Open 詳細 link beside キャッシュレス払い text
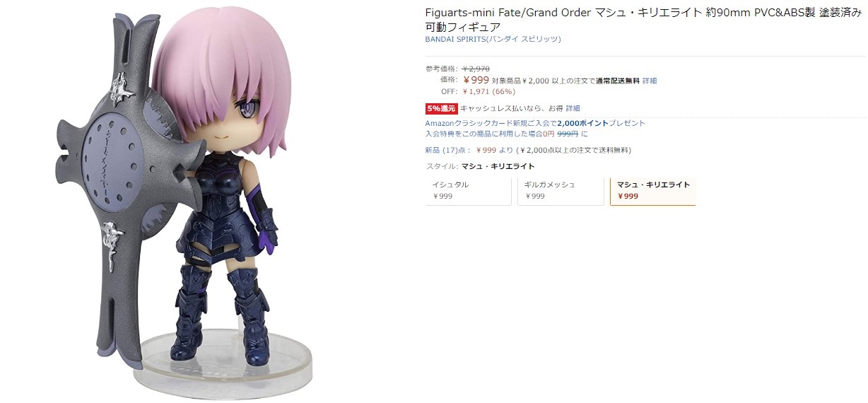The height and width of the screenshot is (403, 868). (573, 108)
